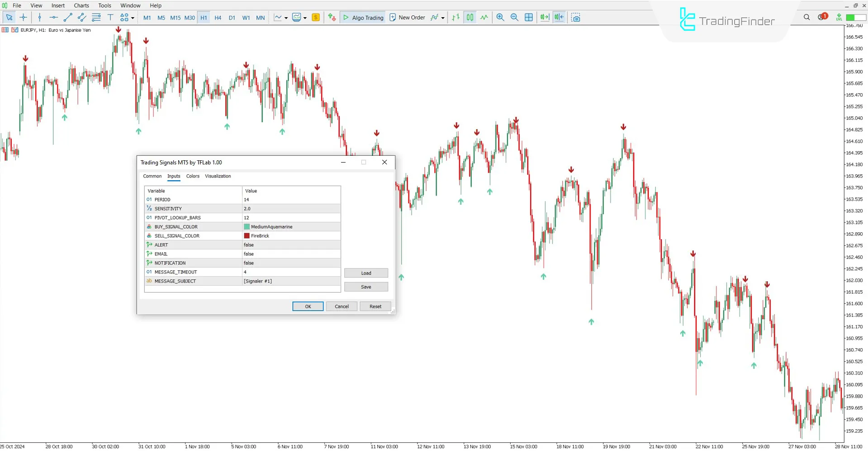The image size is (868, 451).
Task: Toggle Algo Trading on
Action: pyautogui.click(x=362, y=17)
